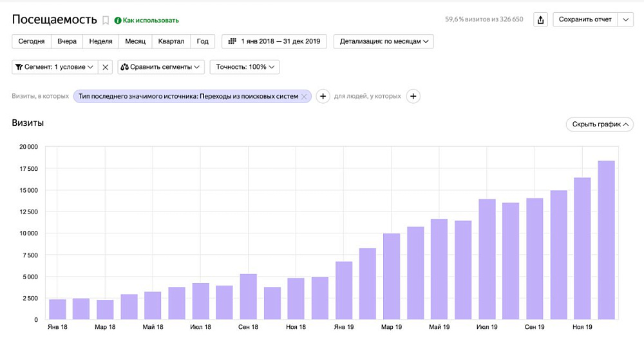Select the Вчера period tab
Viewport: 644px width, 345px height.
coord(67,41)
